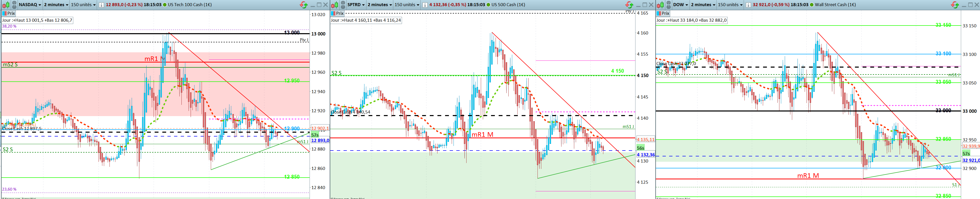Click the 23,60 % Fibonacci label
This screenshot has height=199, width=980.
9,190
